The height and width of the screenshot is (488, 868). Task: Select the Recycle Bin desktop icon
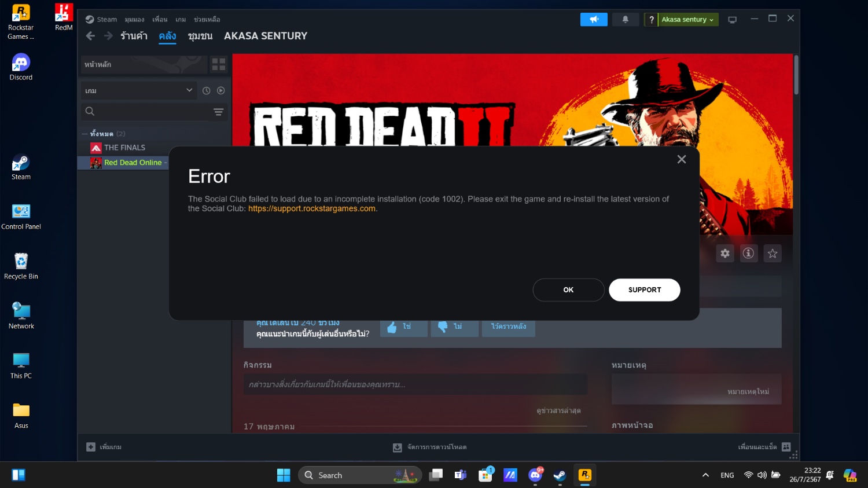[x=21, y=266]
